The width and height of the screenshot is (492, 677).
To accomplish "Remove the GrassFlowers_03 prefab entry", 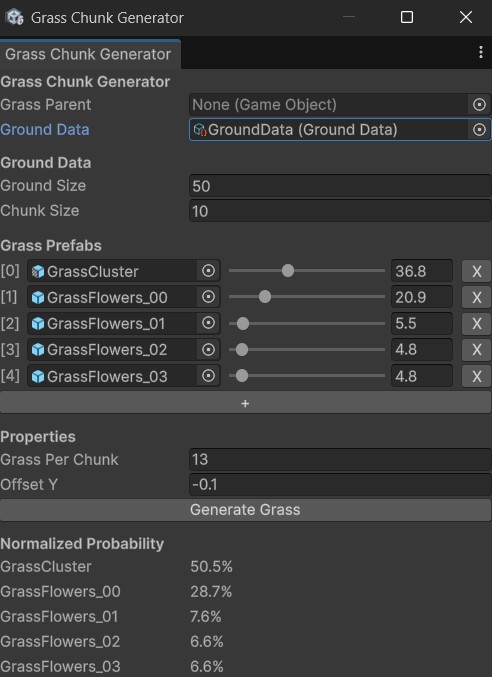I will pyautogui.click(x=476, y=376).
